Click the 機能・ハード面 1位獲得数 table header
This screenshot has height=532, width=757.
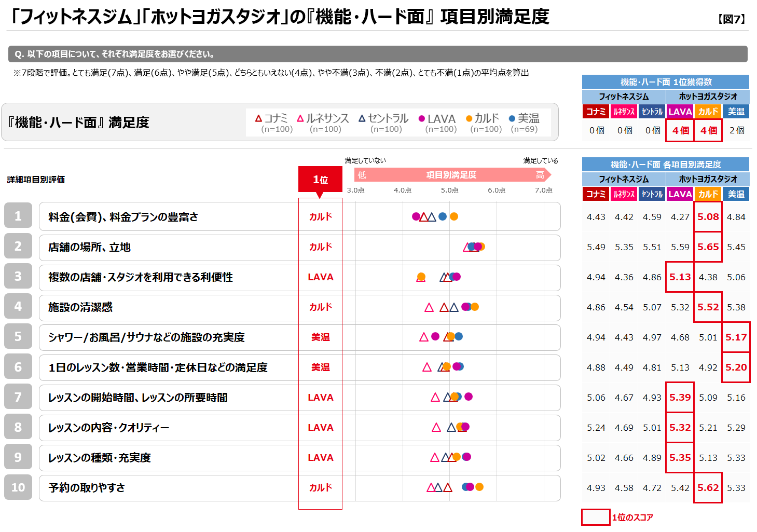666,82
